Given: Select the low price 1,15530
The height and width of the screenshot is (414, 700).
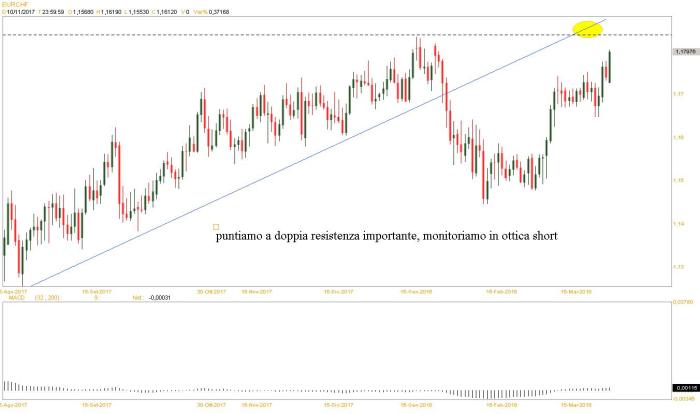Looking at the screenshot, I should [x=138, y=12].
